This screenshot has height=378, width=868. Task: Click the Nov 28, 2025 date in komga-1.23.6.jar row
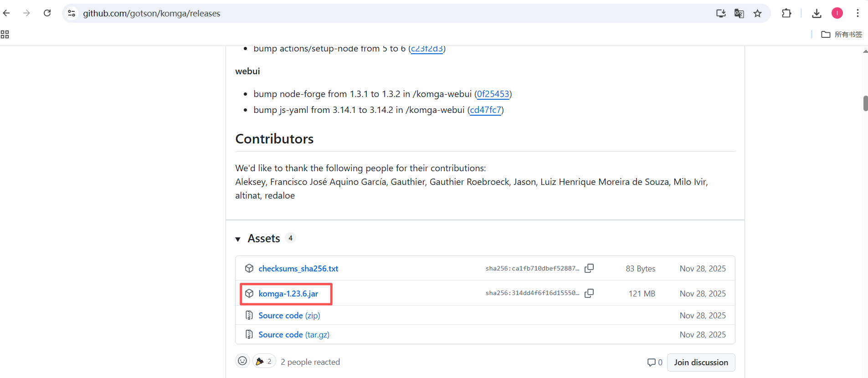703,294
